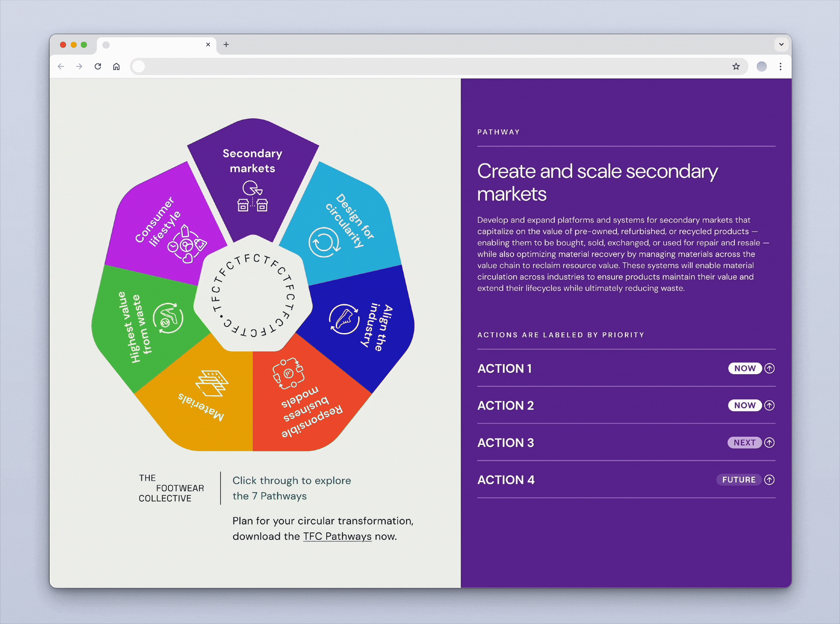Click the browser address bar
The width and height of the screenshot is (840, 624).
[x=416, y=67]
